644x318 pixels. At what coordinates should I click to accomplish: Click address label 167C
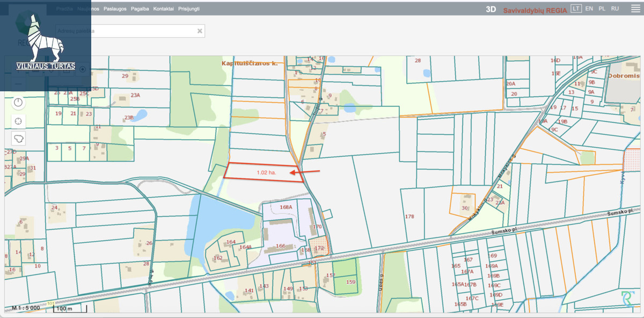coord(472,298)
